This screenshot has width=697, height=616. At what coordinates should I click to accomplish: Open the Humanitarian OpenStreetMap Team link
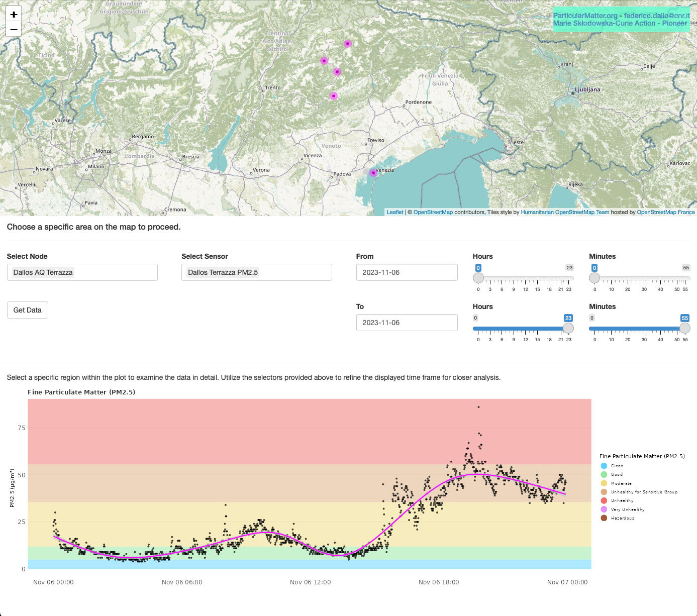[565, 212]
